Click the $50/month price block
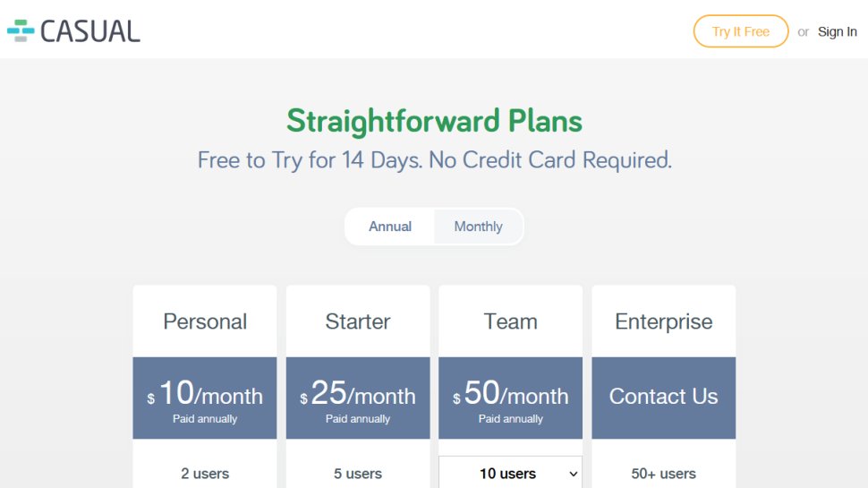 510,398
